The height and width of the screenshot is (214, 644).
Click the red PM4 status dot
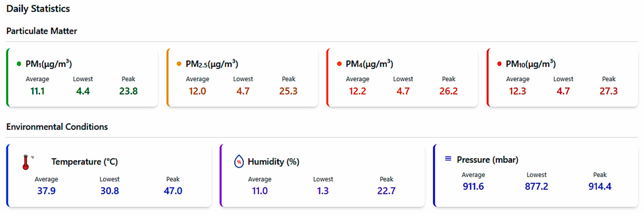(339, 64)
